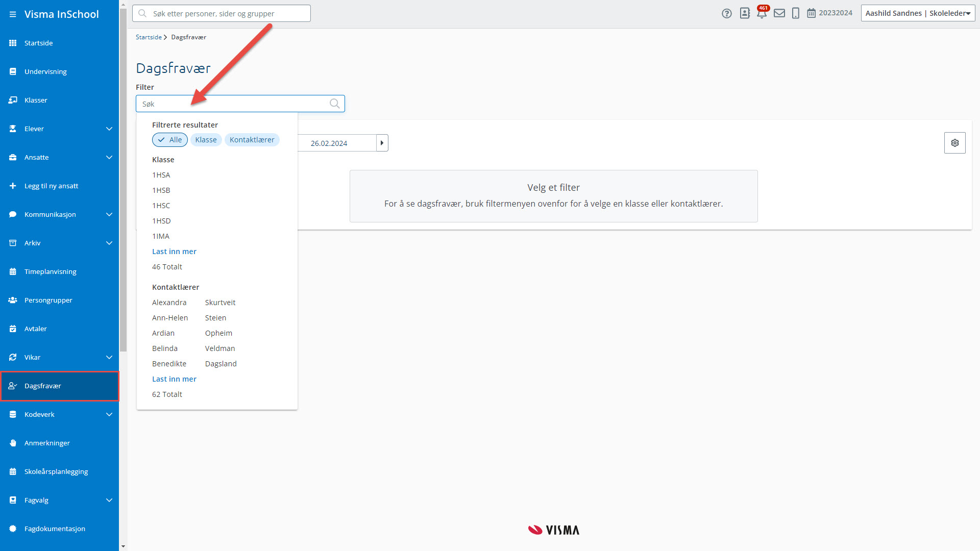Click the Visma InSchool logo title
This screenshot has height=551, width=980.
pos(62,14)
